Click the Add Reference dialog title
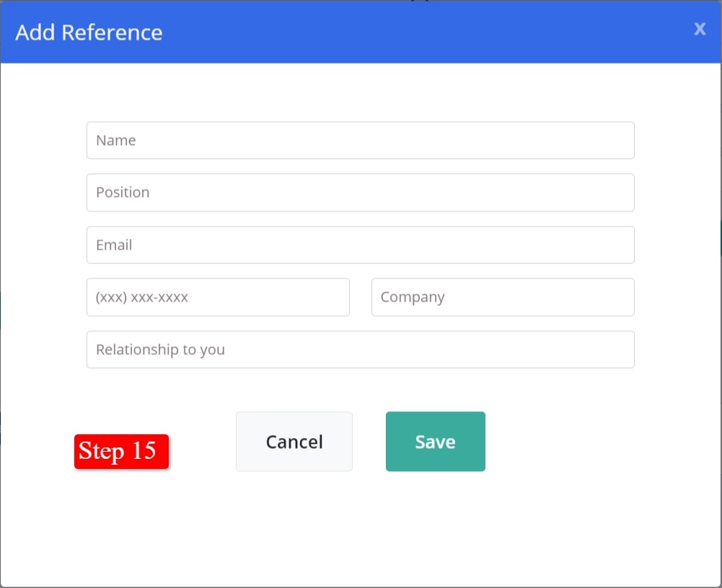This screenshot has height=588, width=722. pyautogui.click(x=89, y=32)
